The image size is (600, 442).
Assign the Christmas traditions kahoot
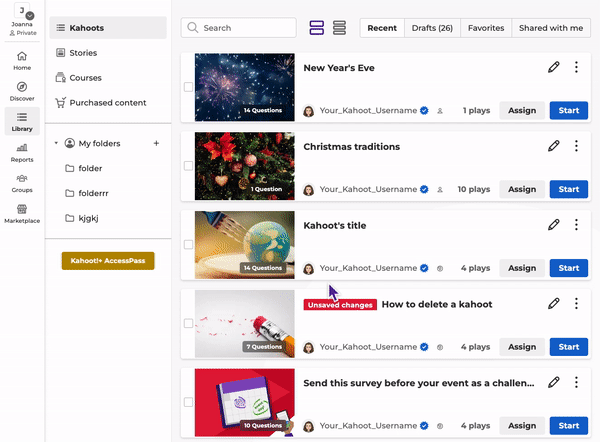point(522,189)
